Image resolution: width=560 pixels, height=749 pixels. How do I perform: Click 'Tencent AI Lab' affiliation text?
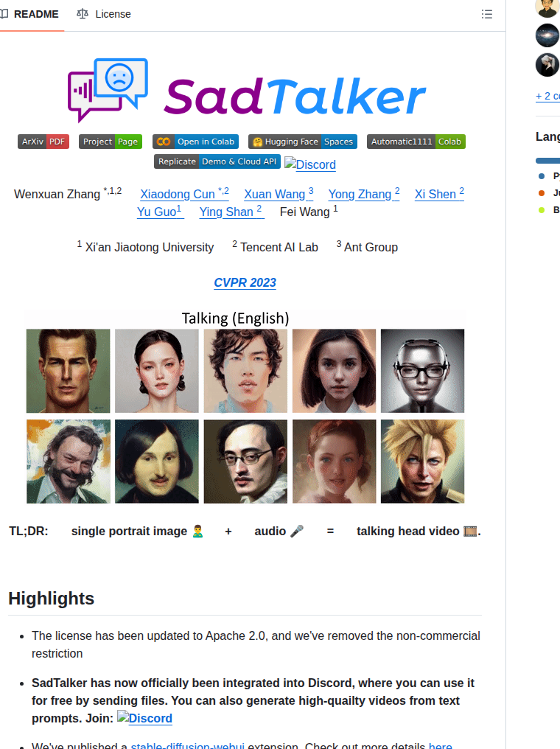click(x=279, y=248)
